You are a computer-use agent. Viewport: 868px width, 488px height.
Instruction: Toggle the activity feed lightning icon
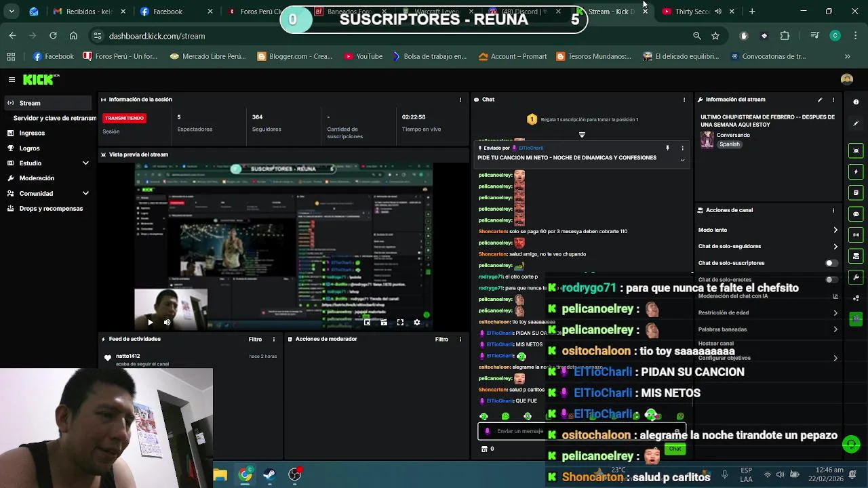click(x=856, y=171)
